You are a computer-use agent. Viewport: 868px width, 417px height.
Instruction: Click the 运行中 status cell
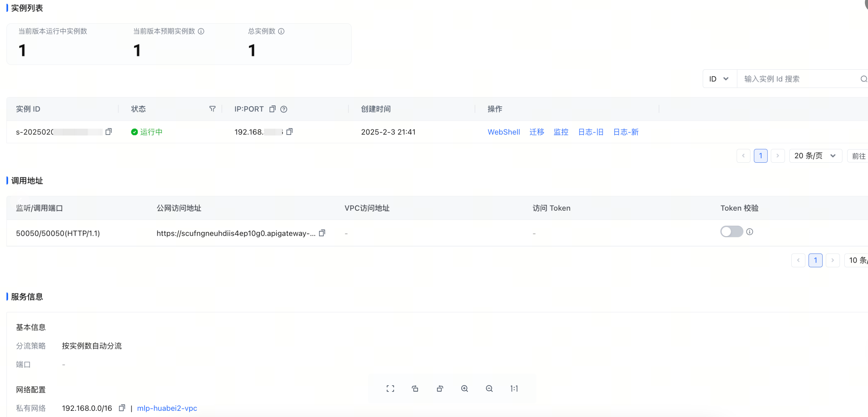147,132
